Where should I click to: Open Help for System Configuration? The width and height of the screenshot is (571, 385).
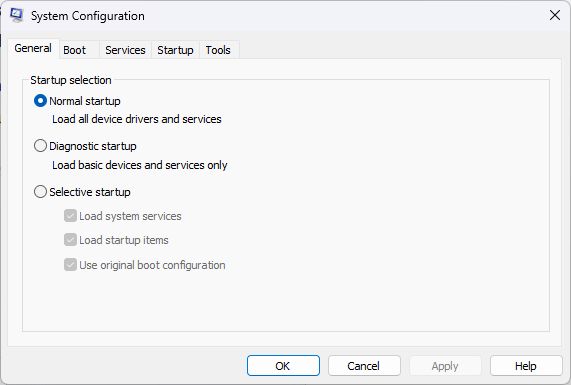tap(526, 366)
